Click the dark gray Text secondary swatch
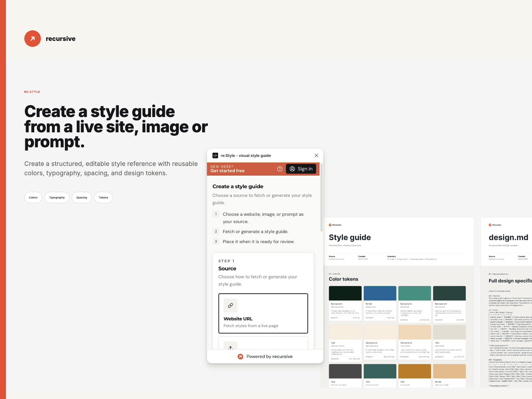Viewport: 532px width, 399px height. pos(345,371)
